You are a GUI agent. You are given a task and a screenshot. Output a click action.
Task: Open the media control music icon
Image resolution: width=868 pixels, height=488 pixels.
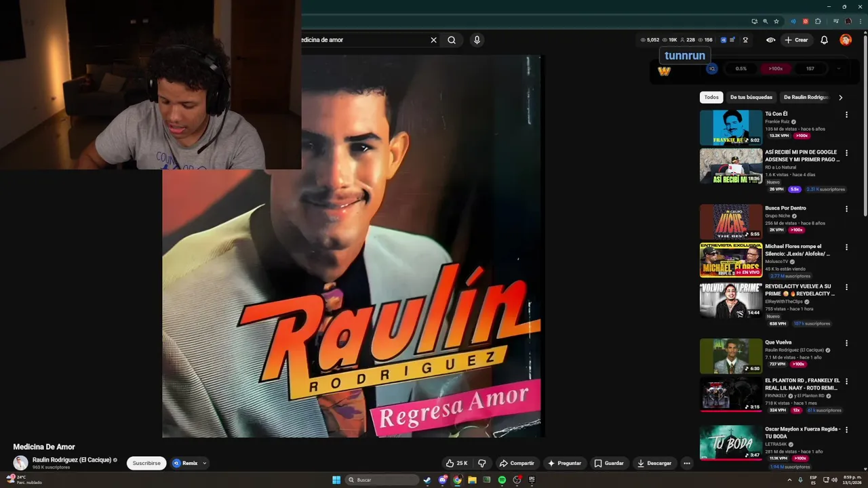tap(835, 21)
